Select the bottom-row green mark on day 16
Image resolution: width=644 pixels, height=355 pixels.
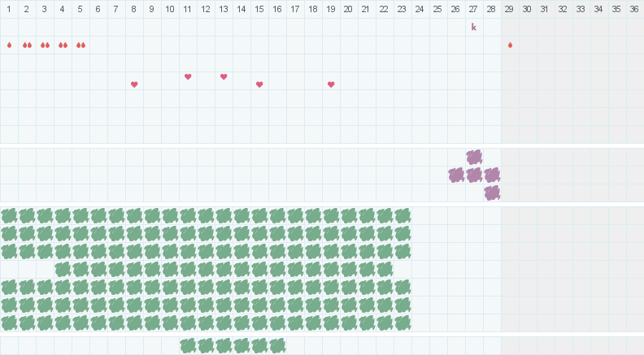[277, 345]
